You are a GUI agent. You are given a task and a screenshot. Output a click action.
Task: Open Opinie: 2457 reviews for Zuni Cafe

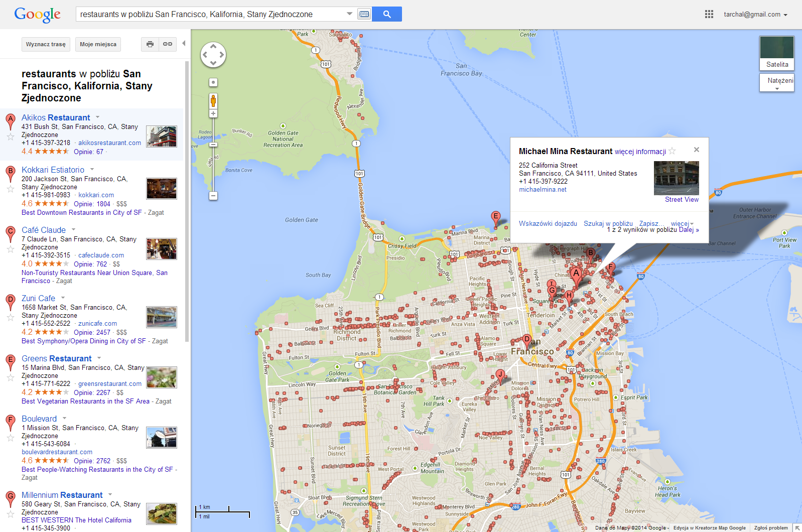coord(92,332)
